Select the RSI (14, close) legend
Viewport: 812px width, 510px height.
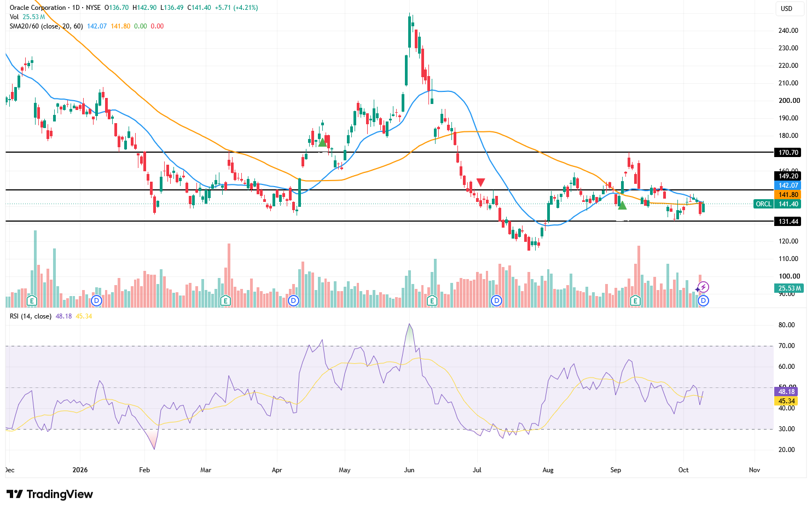[x=31, y=316]
